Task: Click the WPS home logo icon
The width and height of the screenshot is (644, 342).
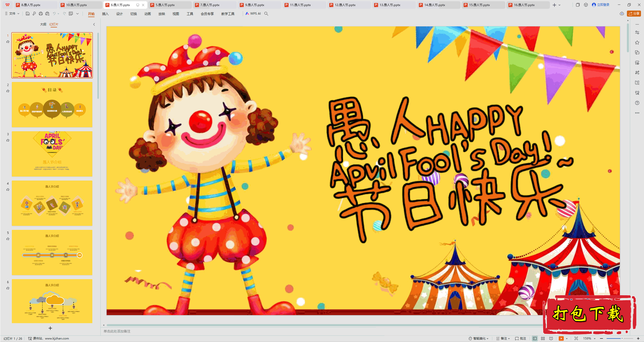Action: tap(8, 5)
